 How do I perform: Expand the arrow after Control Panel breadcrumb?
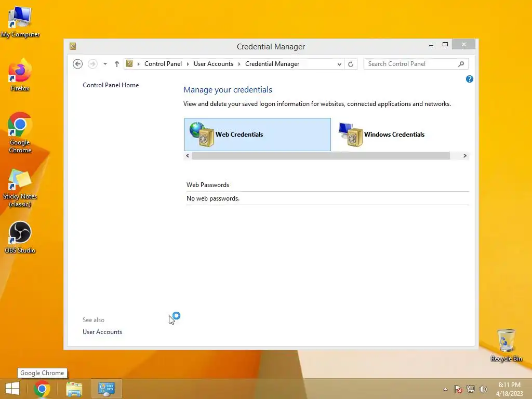point(188,64)
